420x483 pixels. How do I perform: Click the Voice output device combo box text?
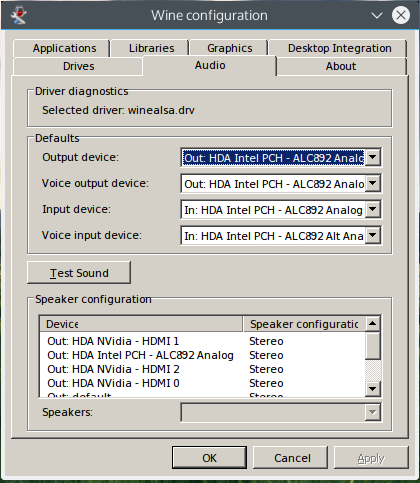(x=273, y=184)
